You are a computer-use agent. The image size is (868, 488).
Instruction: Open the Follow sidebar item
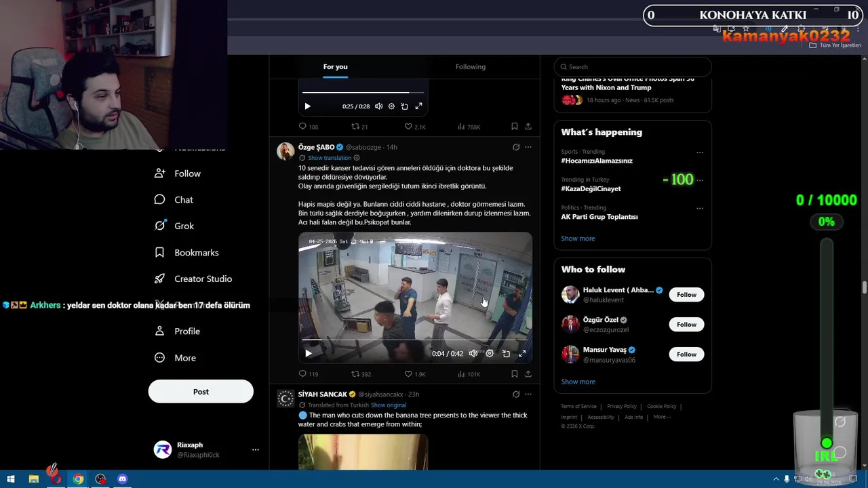pyautogui.click(x=178, y=174)
